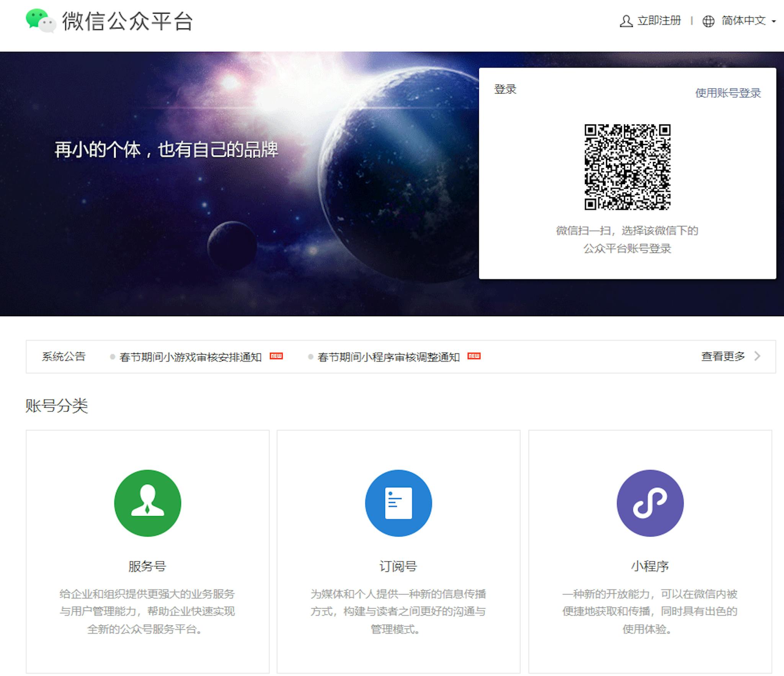Screen dimensions: 784x676
Task: Open the 服务号 card title
Action: [147, 566]
